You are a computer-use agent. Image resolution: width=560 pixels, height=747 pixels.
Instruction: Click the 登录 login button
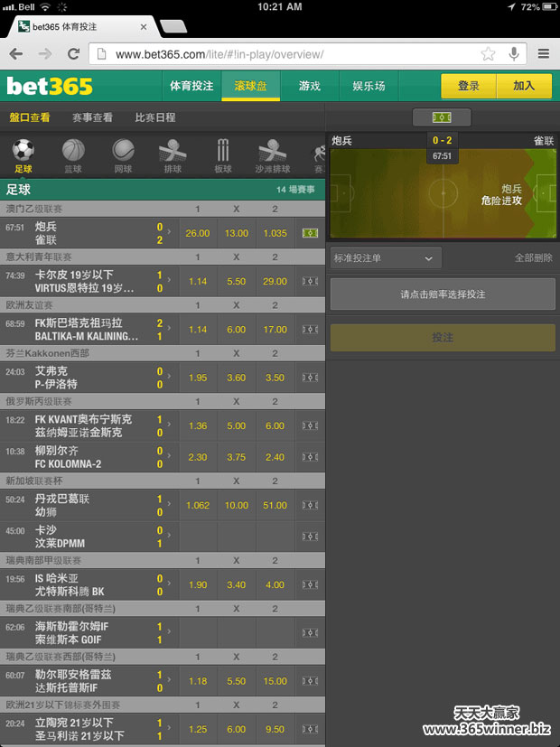coord(469,86)
